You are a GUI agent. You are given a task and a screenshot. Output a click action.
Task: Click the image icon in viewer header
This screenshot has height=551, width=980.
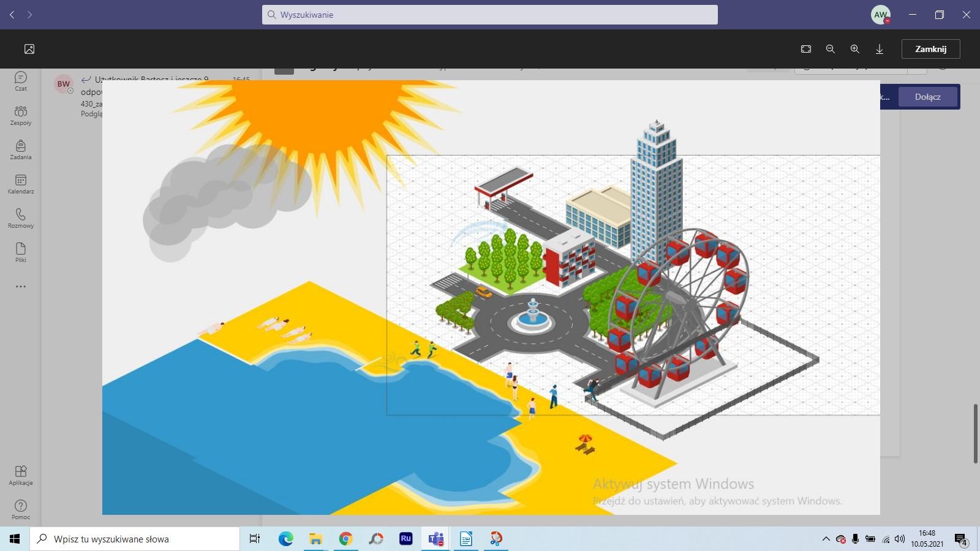[x=29, y=49]
